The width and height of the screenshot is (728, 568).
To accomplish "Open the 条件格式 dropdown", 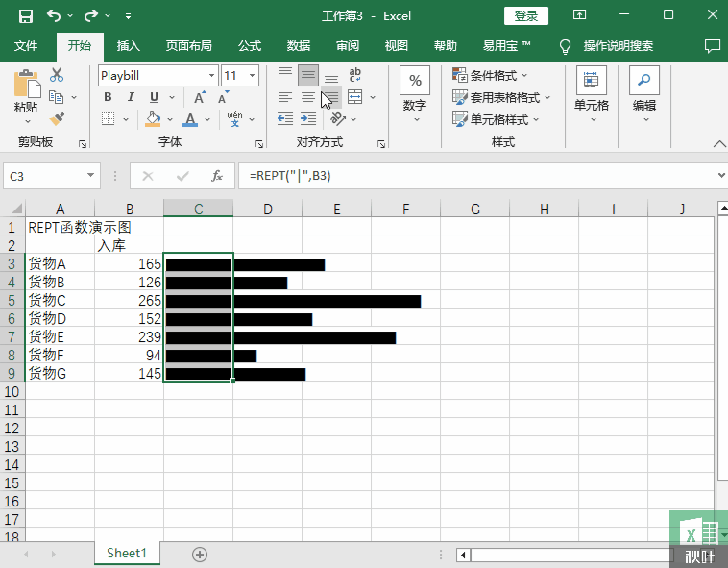I will 501,75.
